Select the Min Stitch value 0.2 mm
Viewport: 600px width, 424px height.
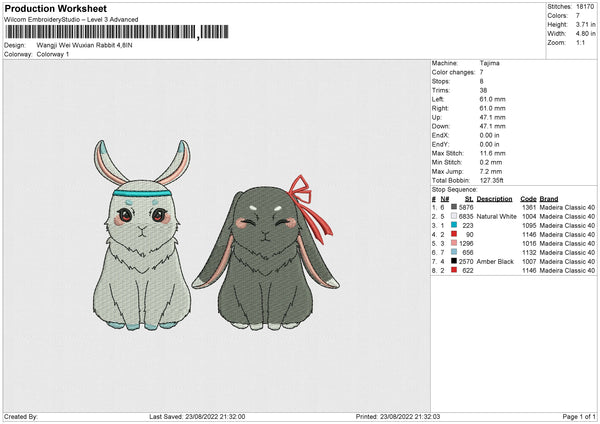pyautogui.click(x=491, y=162)
